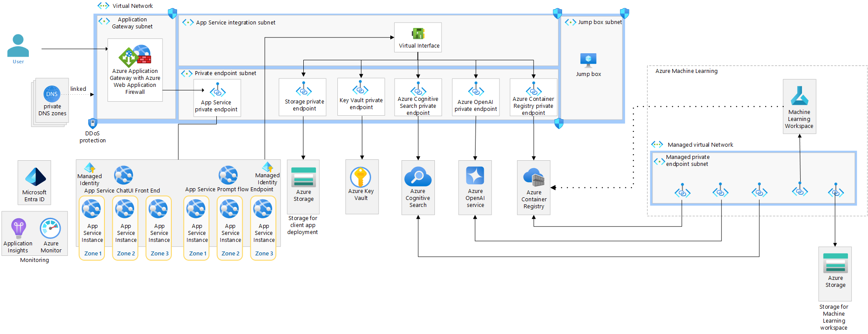Click the Jump box subnet bracket icon
The height and width of the screenshot is (334, 868).
click(570, 22)
